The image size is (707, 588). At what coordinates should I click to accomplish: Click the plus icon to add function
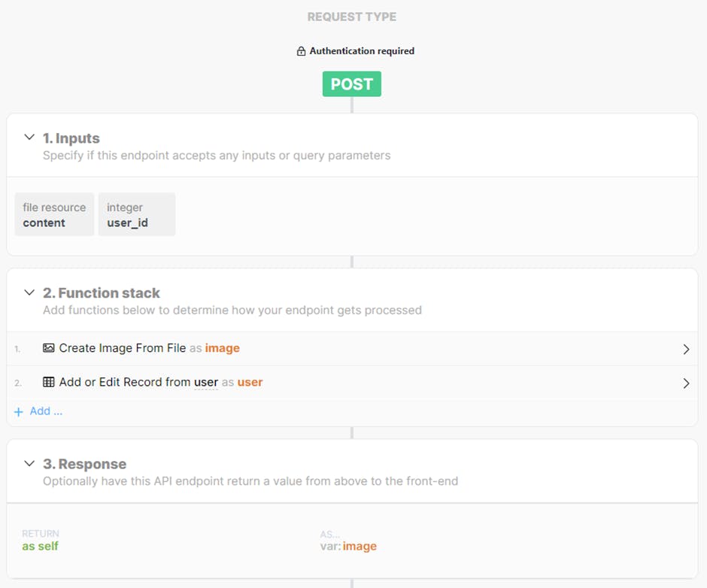coord(19,411)
